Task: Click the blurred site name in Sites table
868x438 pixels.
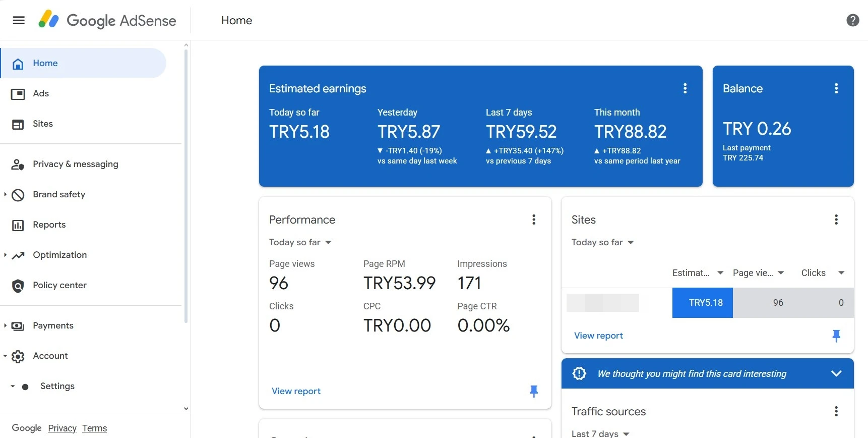Action: [603, 303]
